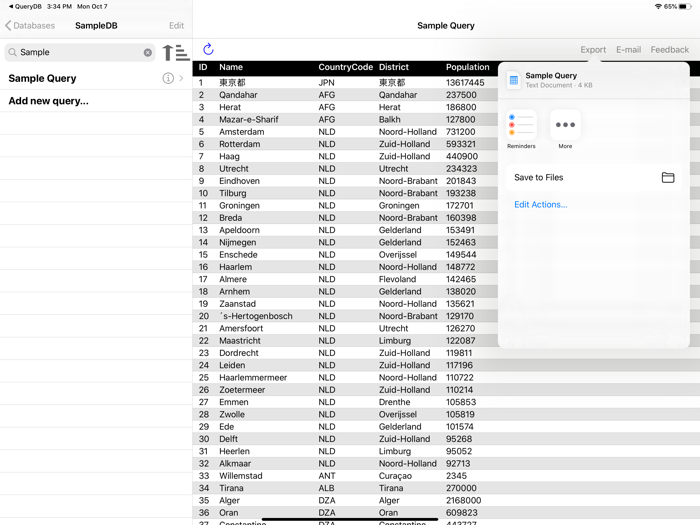Select the Willemstad name cell
This screenshot has width=700, height=525.
[241, 476]
